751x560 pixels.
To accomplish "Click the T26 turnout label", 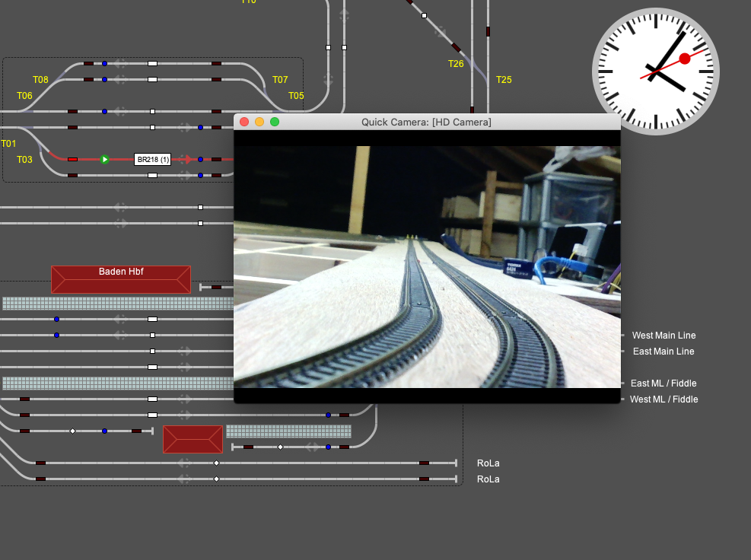I will [x=456, y=64].
